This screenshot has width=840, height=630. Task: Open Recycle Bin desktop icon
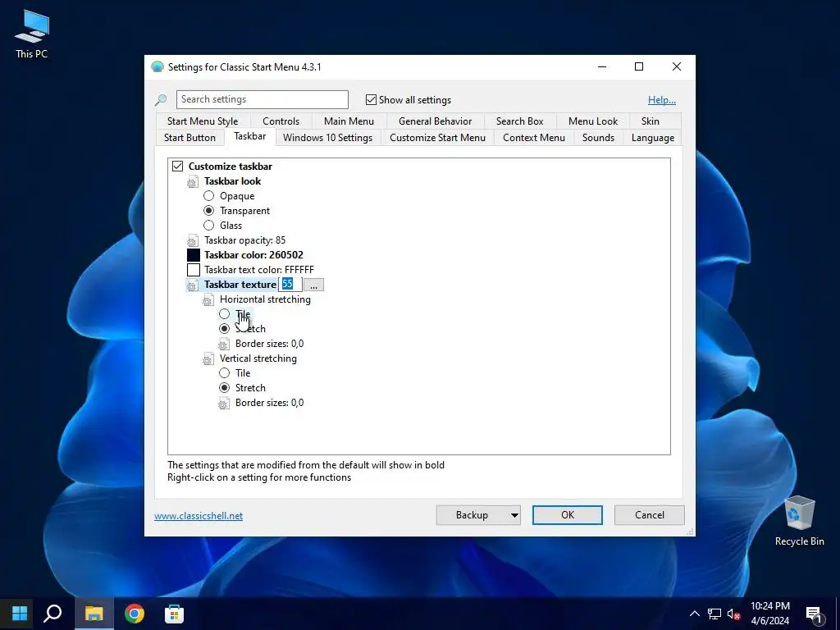click(x=799, y=520)
